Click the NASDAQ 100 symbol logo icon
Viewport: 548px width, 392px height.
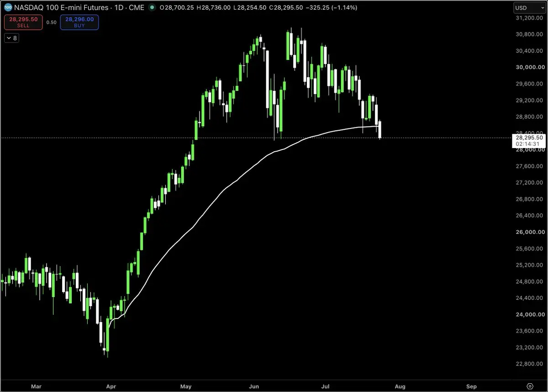[x=8, y=8]
